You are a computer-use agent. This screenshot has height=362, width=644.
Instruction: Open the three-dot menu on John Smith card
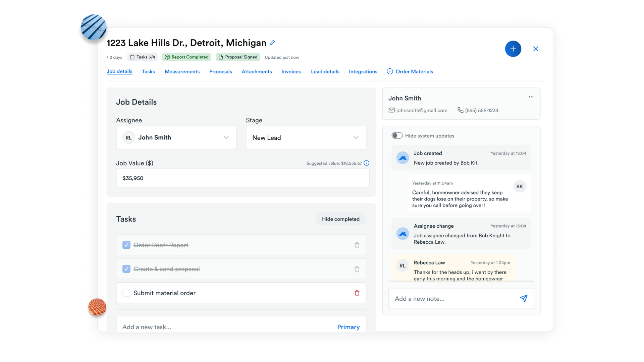click(531, 97)
